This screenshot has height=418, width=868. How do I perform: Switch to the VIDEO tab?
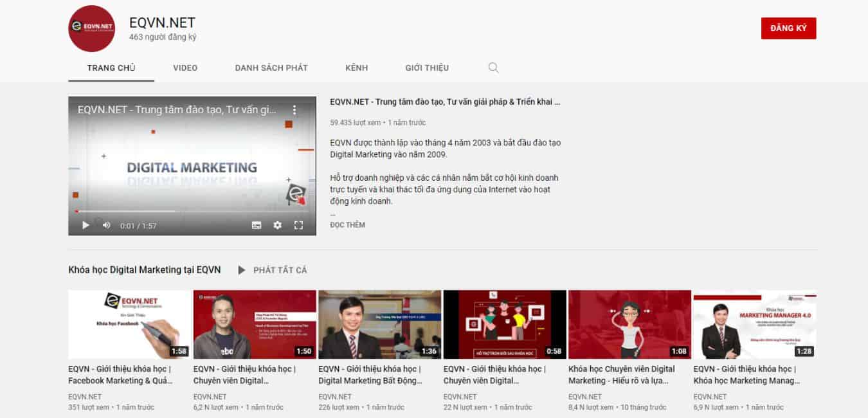185,68
